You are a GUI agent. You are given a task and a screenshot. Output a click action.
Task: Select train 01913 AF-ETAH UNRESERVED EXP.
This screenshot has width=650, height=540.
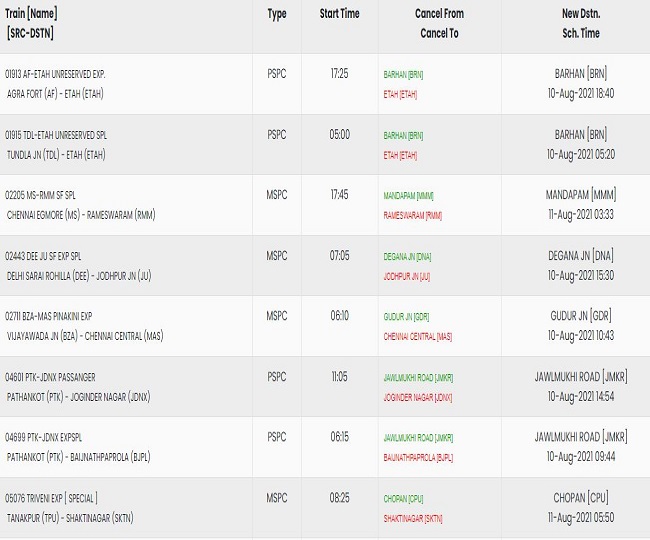coord(55,74)
